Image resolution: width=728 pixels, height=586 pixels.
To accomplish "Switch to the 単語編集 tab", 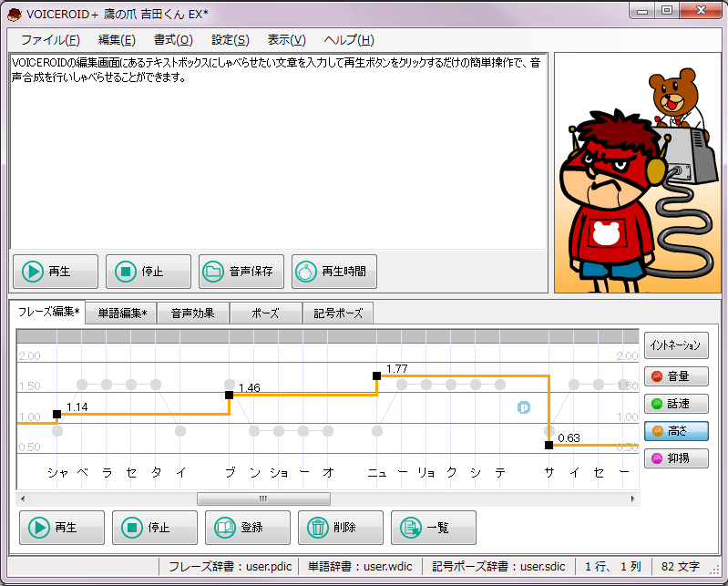I will (122, 314).
